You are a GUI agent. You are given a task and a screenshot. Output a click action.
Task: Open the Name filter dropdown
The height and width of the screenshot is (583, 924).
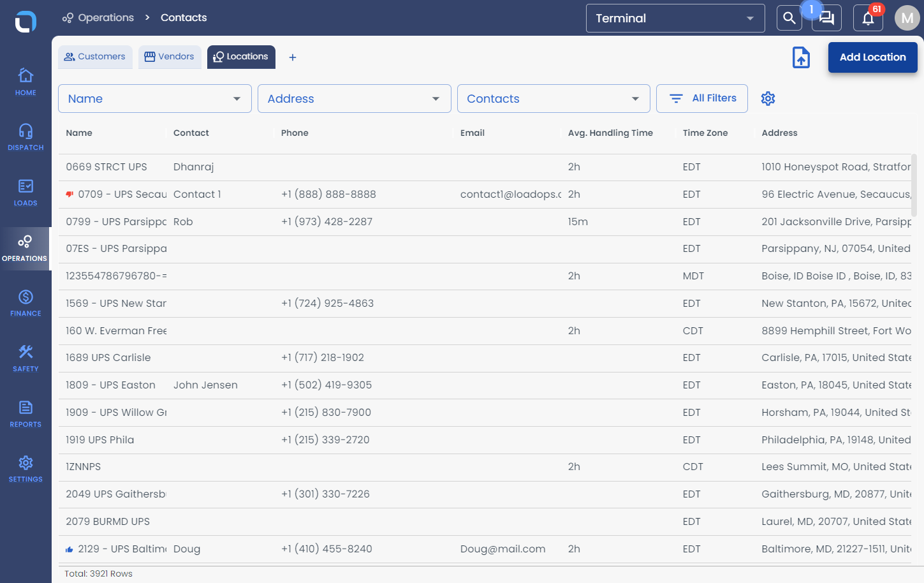[x=155, y=99]
